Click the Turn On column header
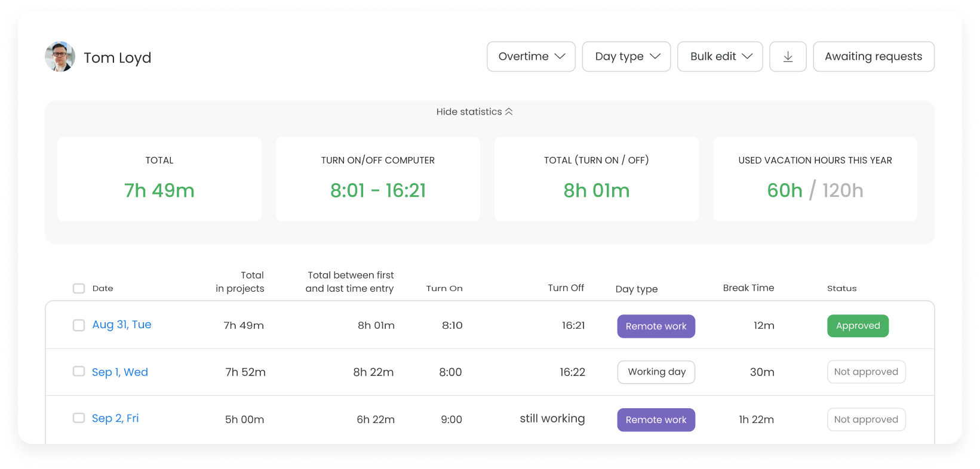The image size is (980, 469). click(x=444, y=288)
